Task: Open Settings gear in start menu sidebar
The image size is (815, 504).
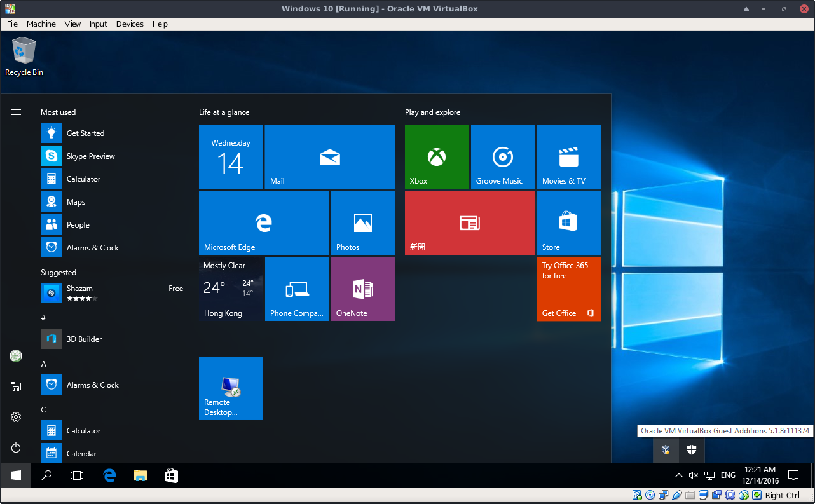Action: (16, 417)
